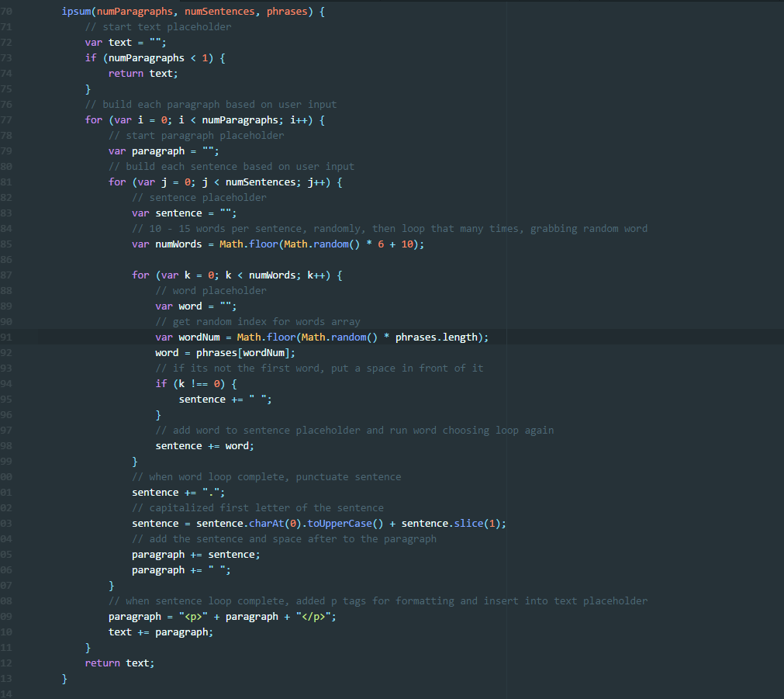
Task: Click line number 70 in the gutter
Action: (8, 12)
